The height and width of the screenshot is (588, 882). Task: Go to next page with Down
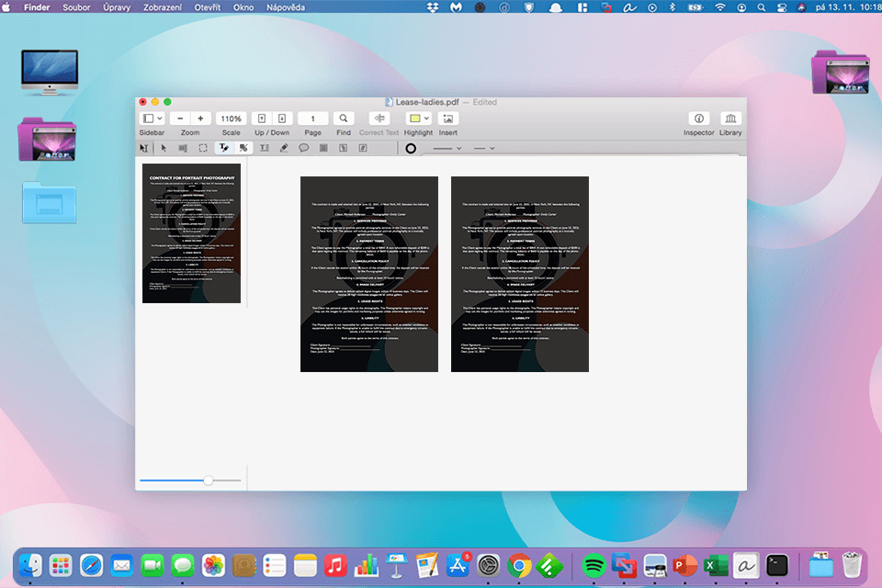coord(282,119)
